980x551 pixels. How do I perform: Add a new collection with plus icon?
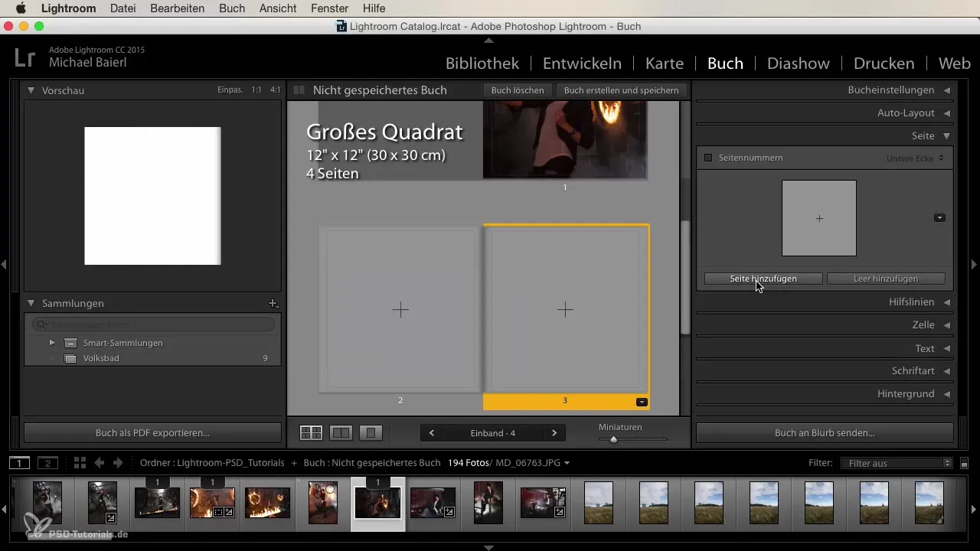[273, 303]
